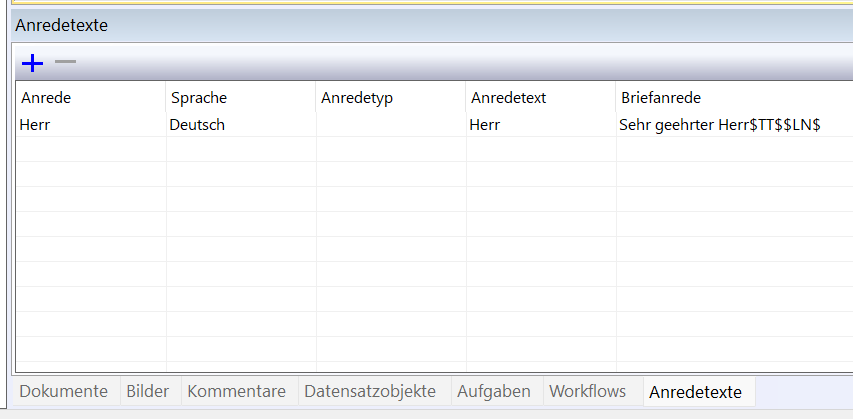Select the Deutsch language cell
This screenshot has width=853, height=419.
click(x=241, y=125)
